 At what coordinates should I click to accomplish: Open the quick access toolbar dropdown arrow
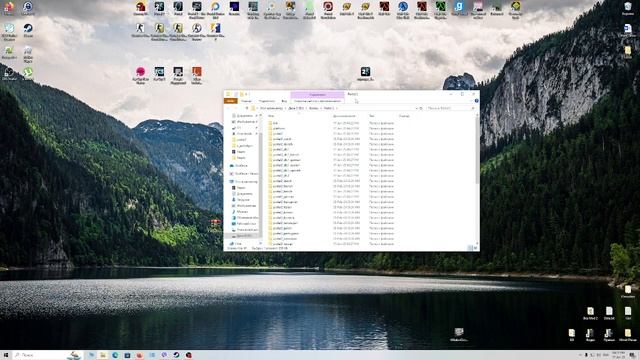click(247, 94)
